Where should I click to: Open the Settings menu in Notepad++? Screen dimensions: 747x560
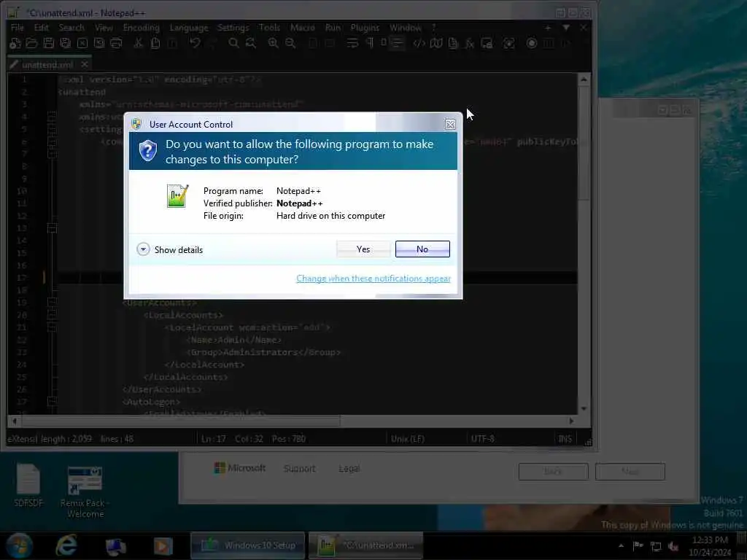pyautogui.click(x=233, y=28)
